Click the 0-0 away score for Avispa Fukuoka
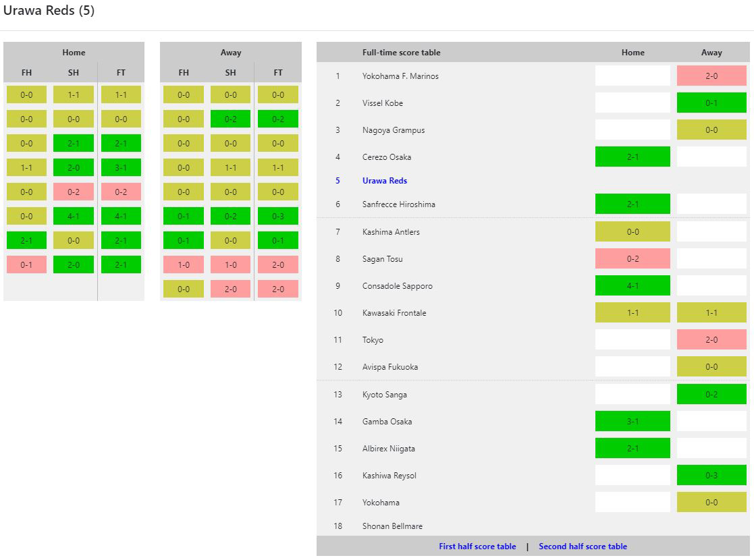754x560 pixels. [711, 367]
